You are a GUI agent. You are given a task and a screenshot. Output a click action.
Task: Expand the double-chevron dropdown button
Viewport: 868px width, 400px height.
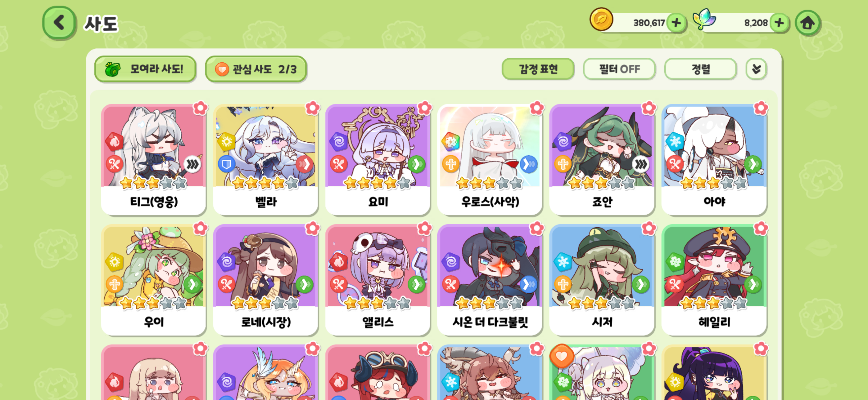756,69
